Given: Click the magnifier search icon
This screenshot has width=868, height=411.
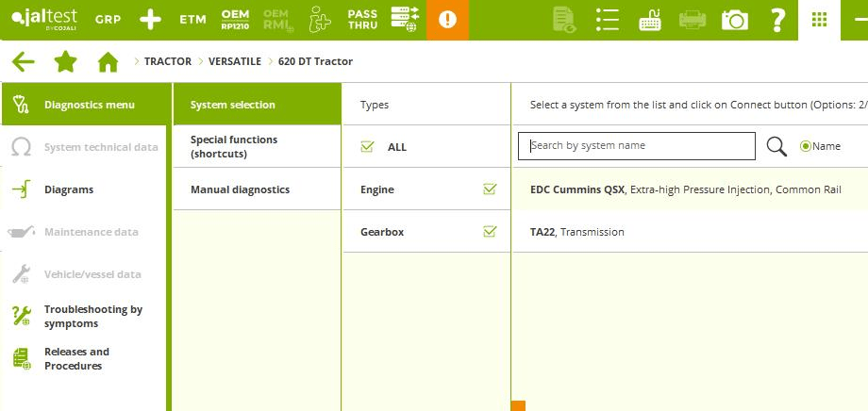Looking at the screenshot, I should click(776, 146).
